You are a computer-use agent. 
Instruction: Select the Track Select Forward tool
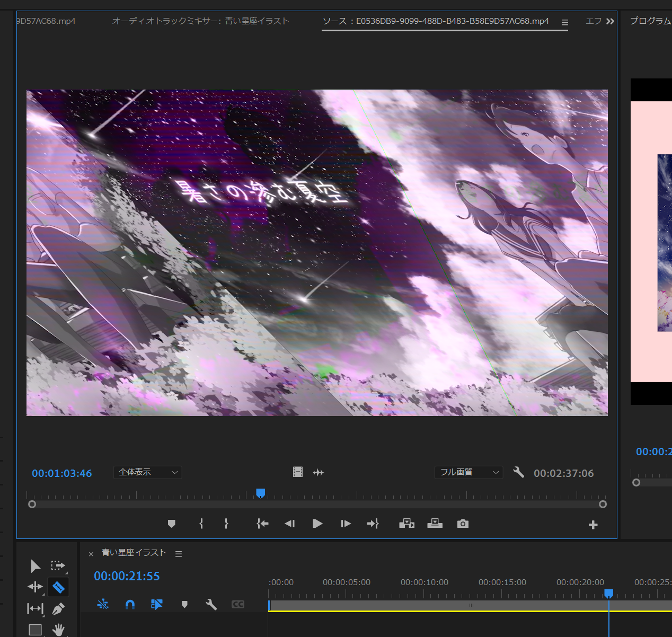[58, 566]
